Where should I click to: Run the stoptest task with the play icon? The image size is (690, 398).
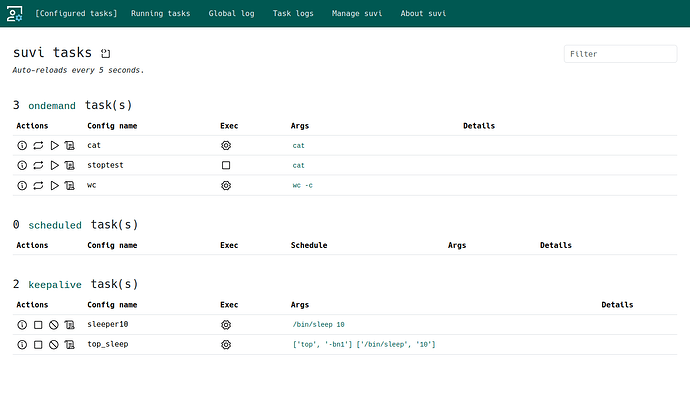[x=54, y=165]
